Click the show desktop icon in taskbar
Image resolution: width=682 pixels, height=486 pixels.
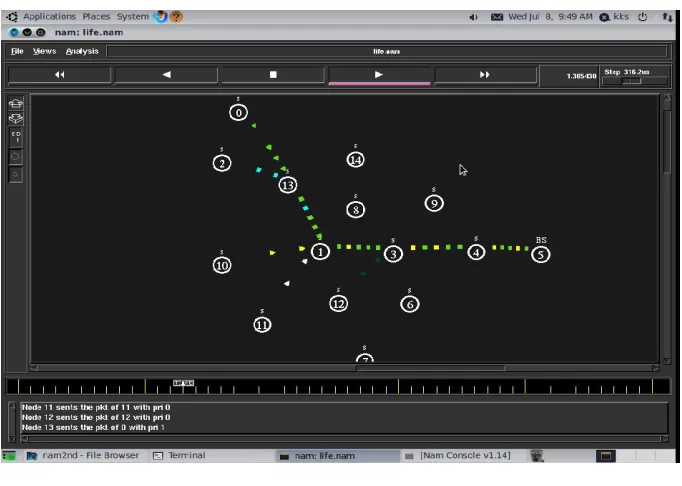tap(9, 456)
